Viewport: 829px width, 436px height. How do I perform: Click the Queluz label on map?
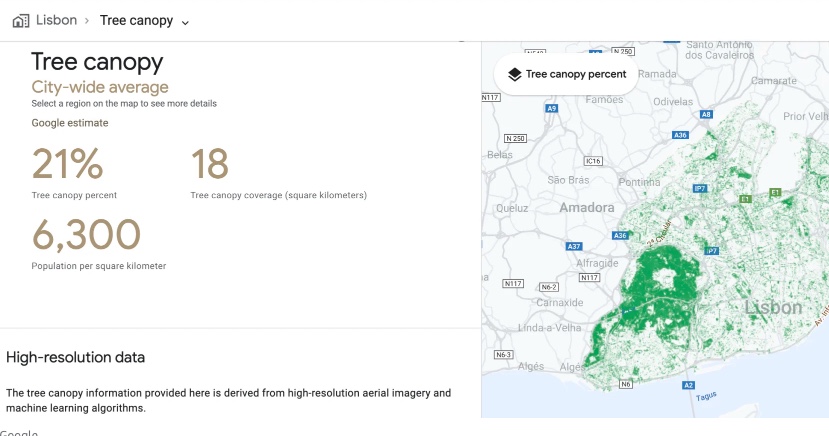pos(512,208)
